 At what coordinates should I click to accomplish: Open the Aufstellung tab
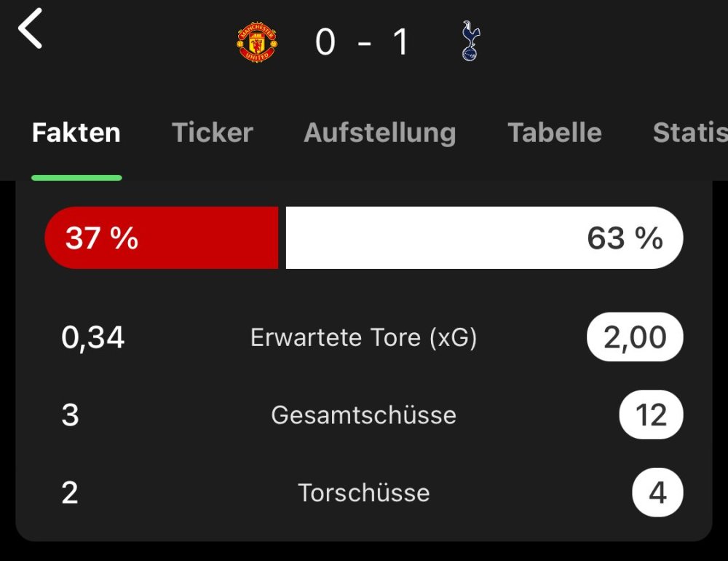(380, 133)
